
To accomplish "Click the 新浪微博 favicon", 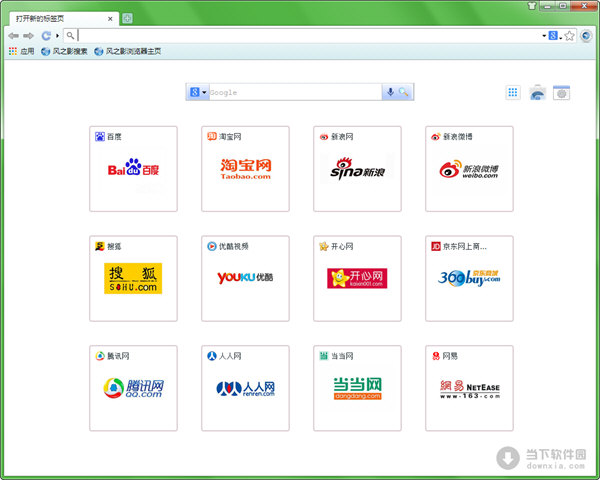I will pos(436,137).
